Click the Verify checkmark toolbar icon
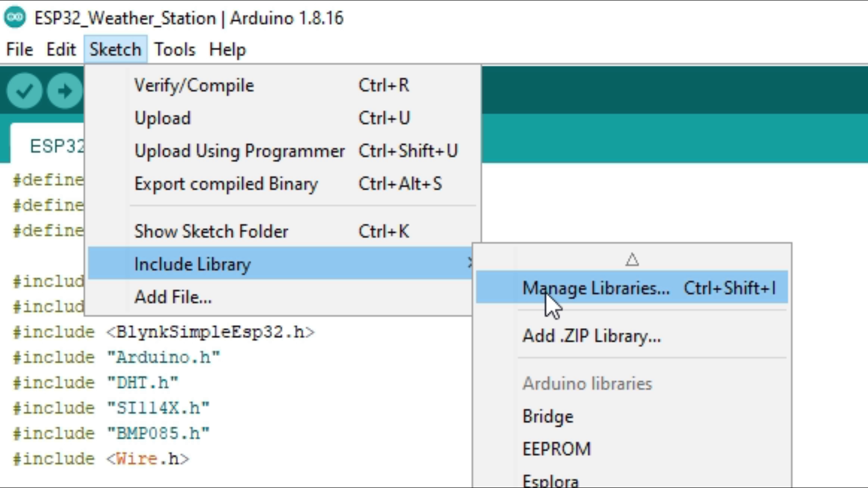 (24, 91)
